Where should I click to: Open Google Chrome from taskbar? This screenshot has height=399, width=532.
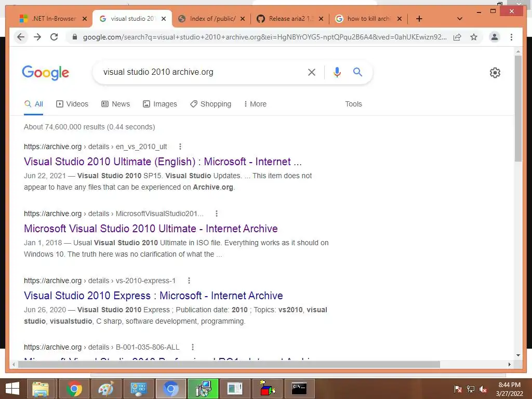(74, 389)
